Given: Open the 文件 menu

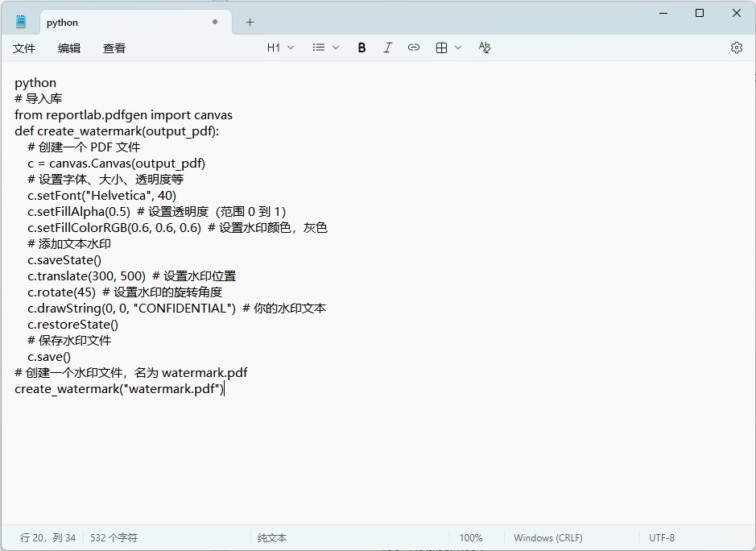Looking at the screenshot, I should click(24, 48).
